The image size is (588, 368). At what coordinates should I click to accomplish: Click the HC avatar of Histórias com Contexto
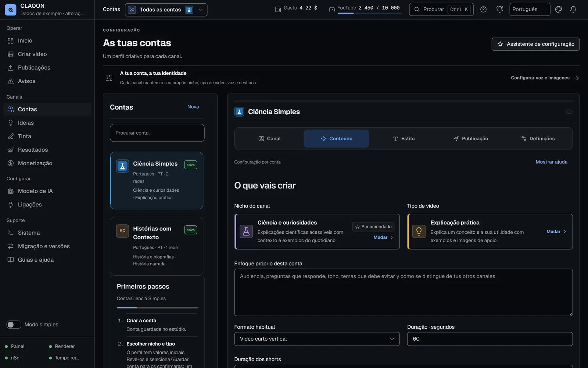[x=122, y=231]
